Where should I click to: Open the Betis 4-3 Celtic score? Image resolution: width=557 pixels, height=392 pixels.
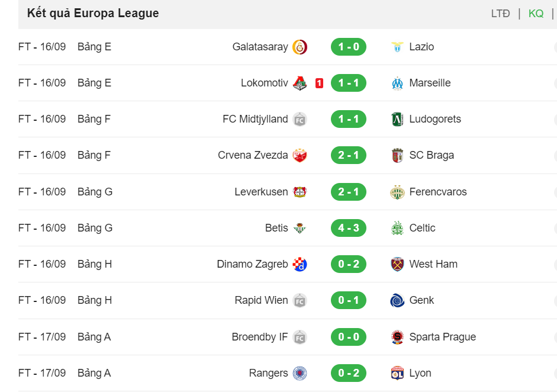348,228
